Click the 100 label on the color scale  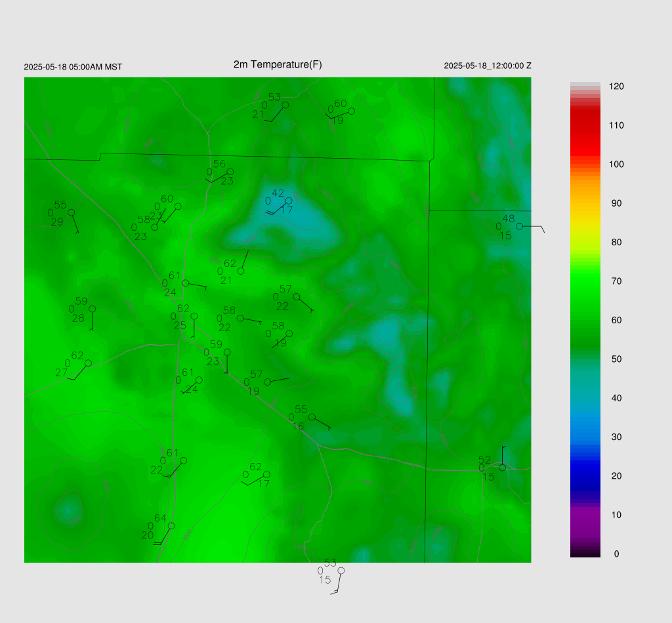point(616,165)
